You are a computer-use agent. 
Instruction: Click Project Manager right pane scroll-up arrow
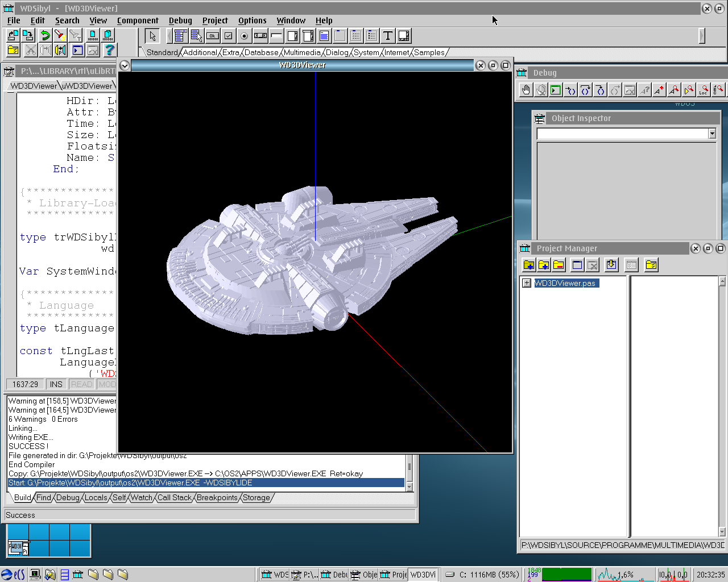pos(722,281)
